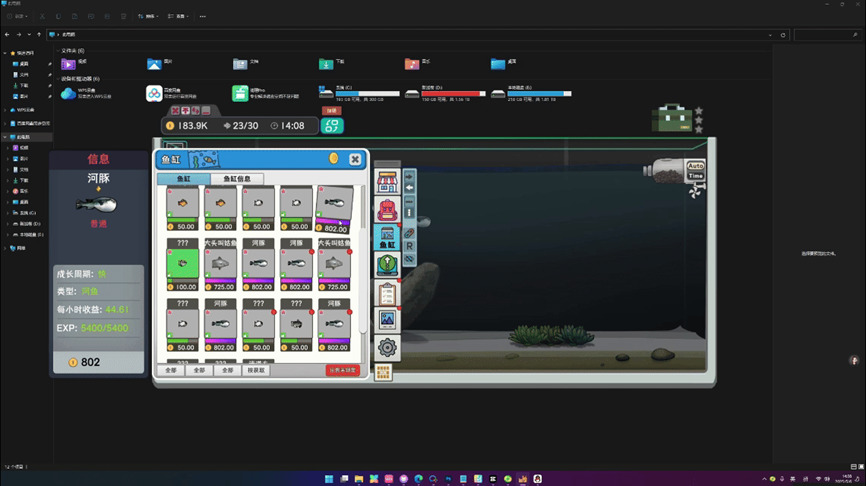The image size is (866, 486).
Task: Open the 查看 dropdown in Explorer toolbar
Action: coord(177,16)
